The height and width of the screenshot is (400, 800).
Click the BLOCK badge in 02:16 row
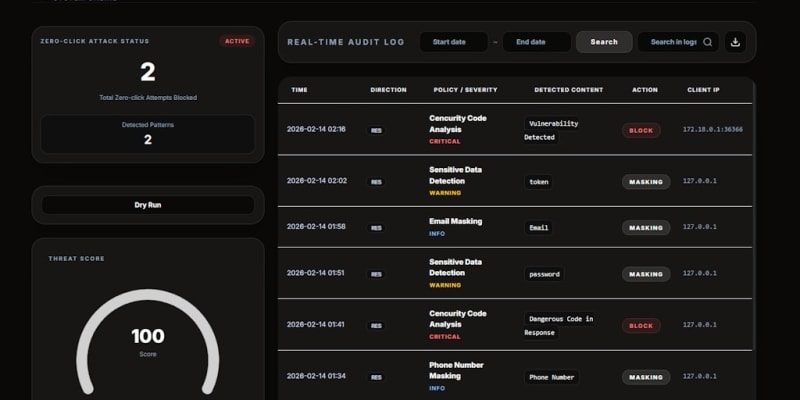tap(641, 130)
